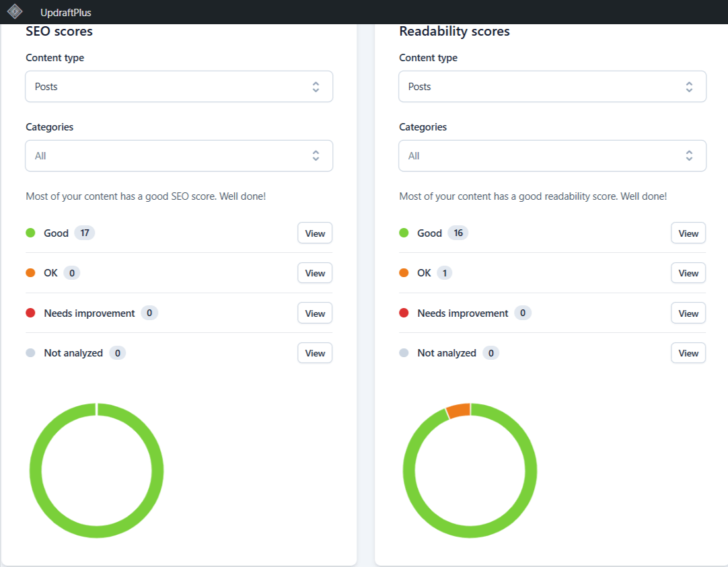View posts with Good SEO score
Viewport: 728px width, 567px height.
[x=315, y=233]
